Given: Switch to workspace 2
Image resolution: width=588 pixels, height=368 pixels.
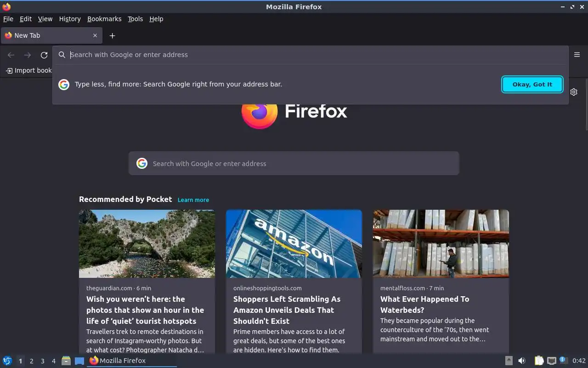Looking at the screenshot, I should pos(31,361).
